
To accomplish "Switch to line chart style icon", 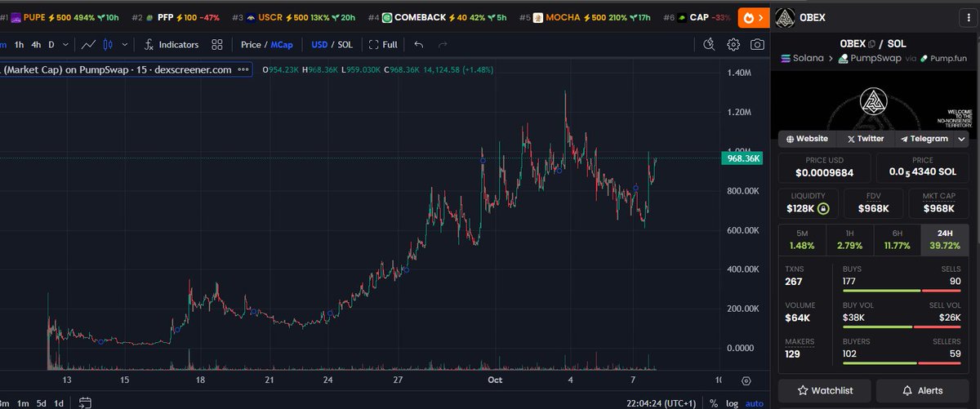I will point(89,45).
